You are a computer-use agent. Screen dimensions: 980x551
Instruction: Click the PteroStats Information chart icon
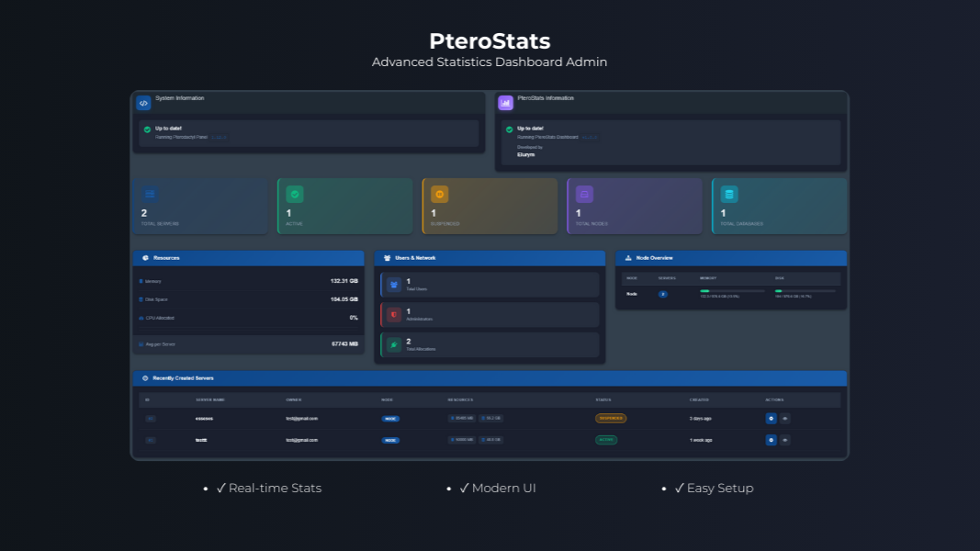click(x=505, y=103)
